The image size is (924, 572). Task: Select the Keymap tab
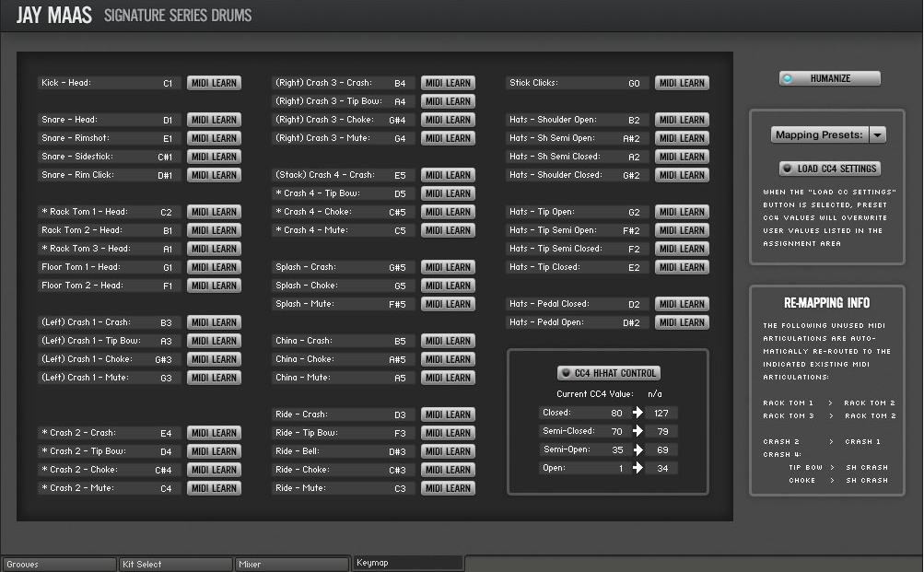point(407,563)
